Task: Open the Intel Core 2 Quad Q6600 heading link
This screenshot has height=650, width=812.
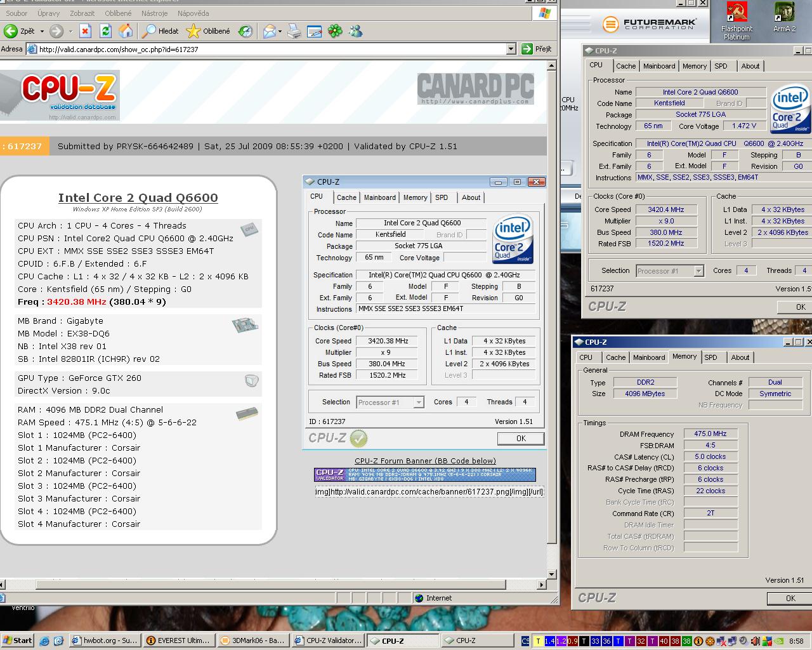Action: pyautogui.click(x=138, y=197)
